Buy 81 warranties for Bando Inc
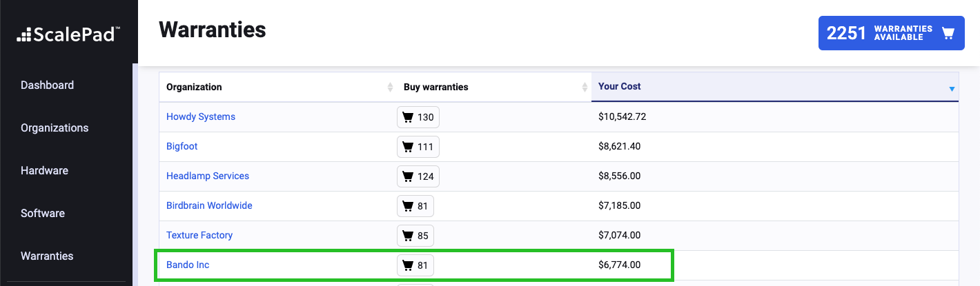Viewport: 980px width, 286px height. (415, 265)
